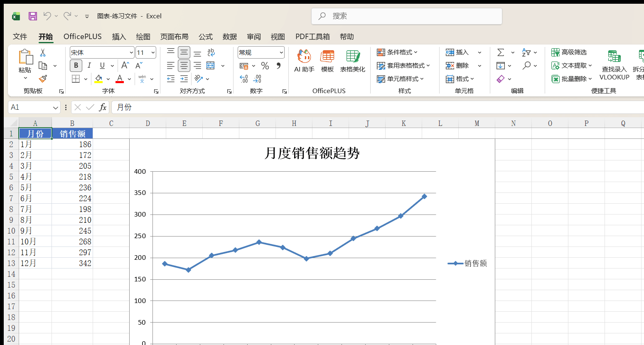This screenshot has height=345, width=644.
Task: Open the font size 11 dropdown
Action: pyautogui.click(x=153, y=52)
